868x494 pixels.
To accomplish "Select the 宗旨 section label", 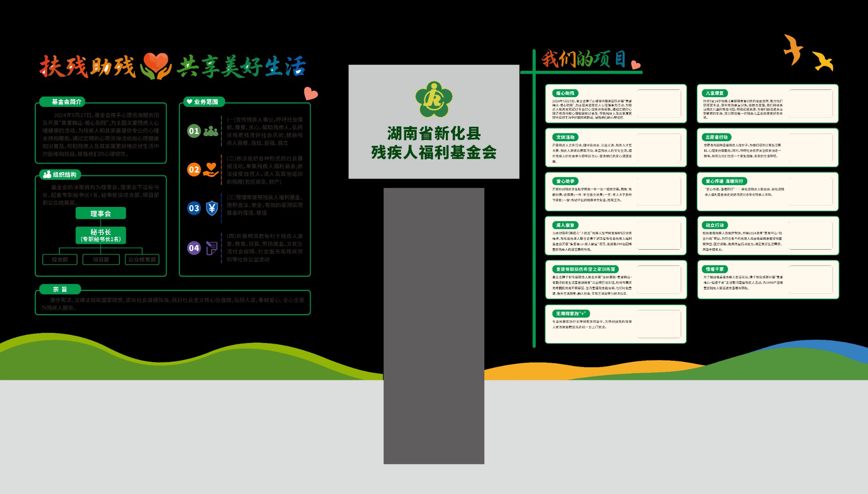I will [x=60, y=289].
